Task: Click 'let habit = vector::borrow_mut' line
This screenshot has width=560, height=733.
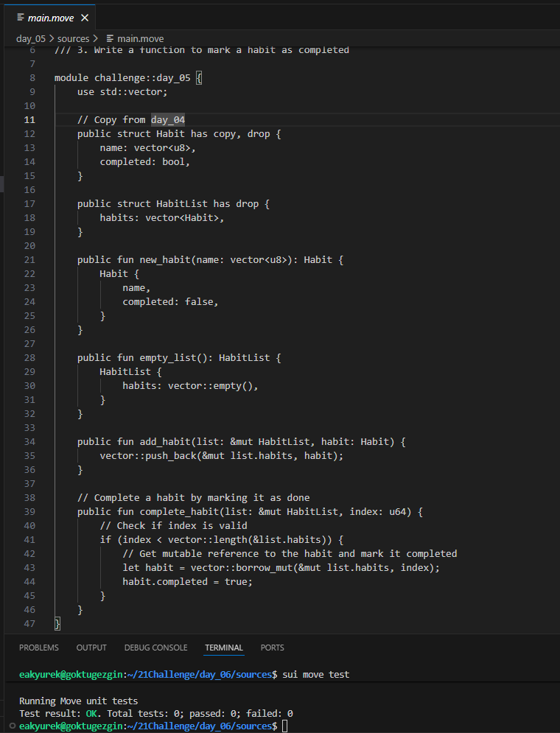Action: pos(281,567)
